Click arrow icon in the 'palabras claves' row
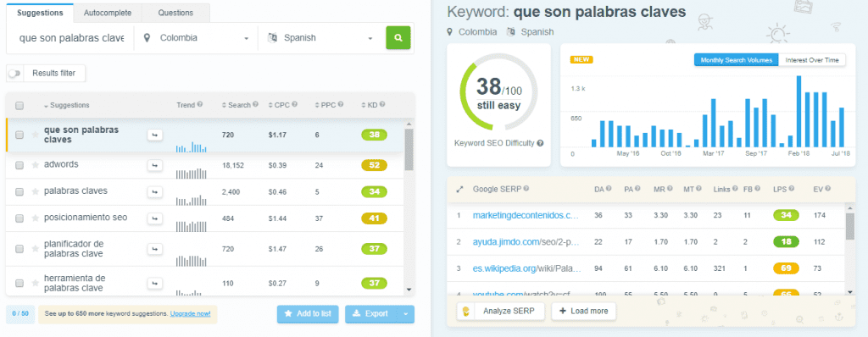Screen dimensions: 868x337 154,191
